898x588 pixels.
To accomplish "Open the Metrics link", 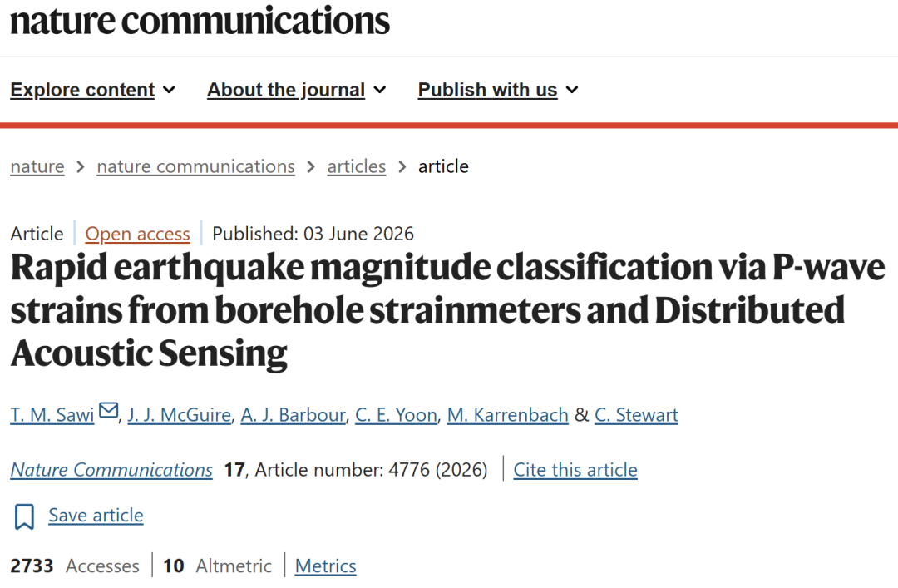I will 325,566.
